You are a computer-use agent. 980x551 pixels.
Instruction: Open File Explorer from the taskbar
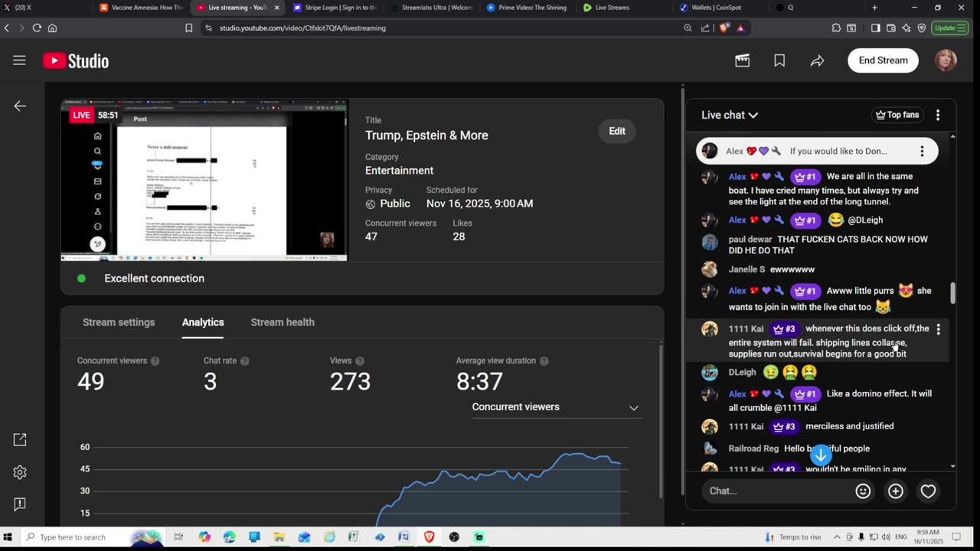[x=279, y=537]
